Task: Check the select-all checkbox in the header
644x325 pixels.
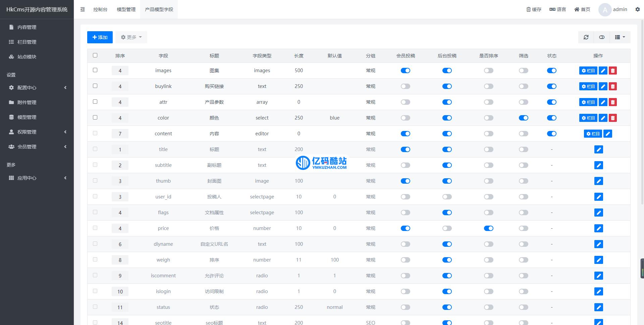Action: (x=95, y=55)
